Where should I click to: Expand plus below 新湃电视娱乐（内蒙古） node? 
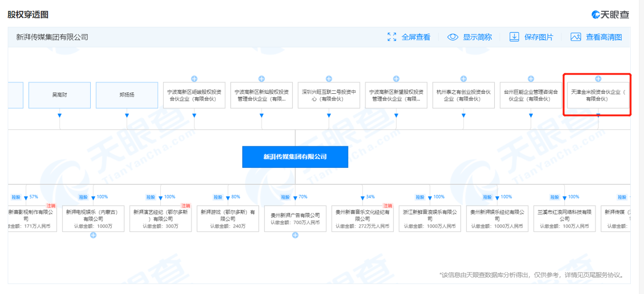tap(93, 235)
